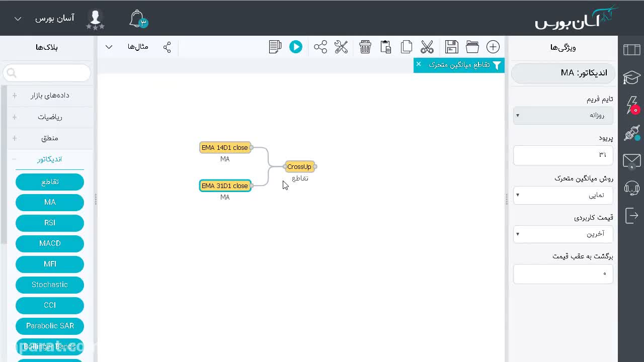Click filter funnel icon on tab
Image resolution: width=644 pixels, height=362 pixels.
(x=497, y=65)
